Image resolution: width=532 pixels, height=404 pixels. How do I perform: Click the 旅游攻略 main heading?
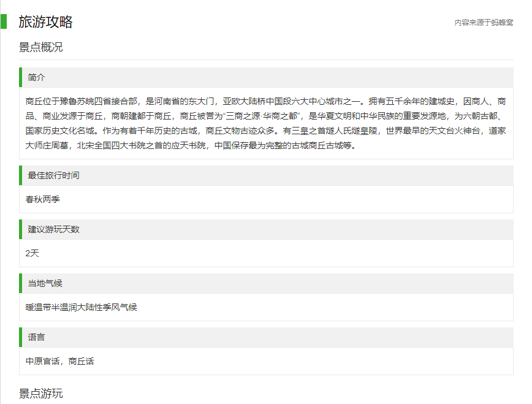tap(46, 22)
